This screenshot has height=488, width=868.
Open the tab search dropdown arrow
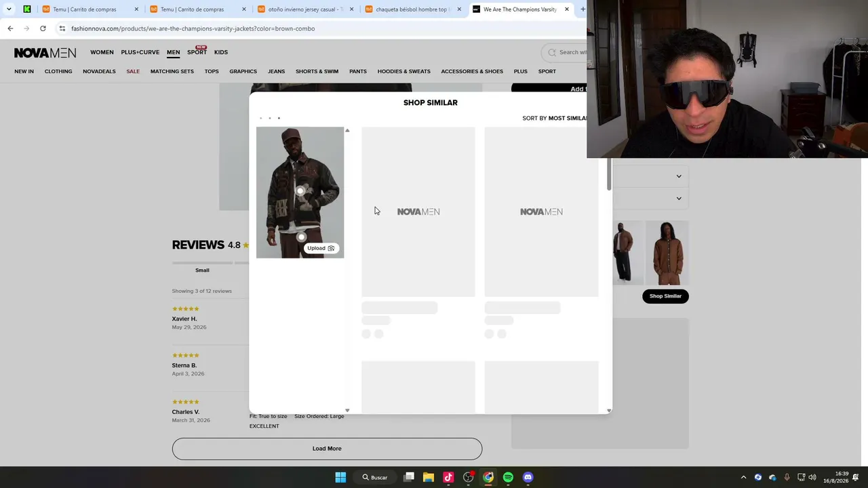[x=9, y=9]
